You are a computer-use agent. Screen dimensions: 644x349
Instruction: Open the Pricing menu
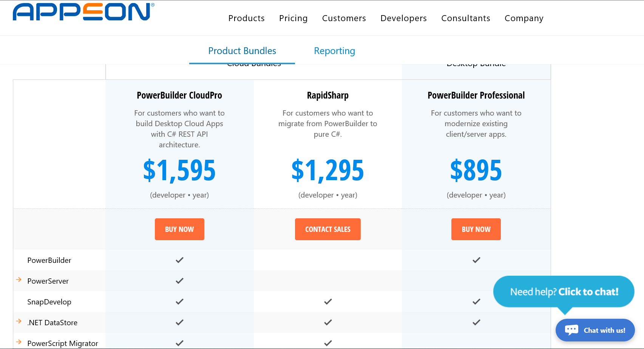pyautogui.click(x=293, y=18)
